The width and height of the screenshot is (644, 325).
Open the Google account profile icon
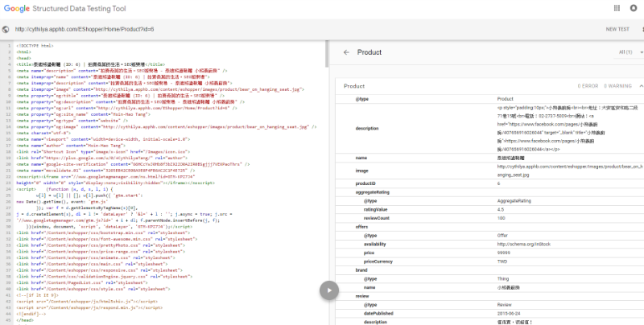[633, 8]
